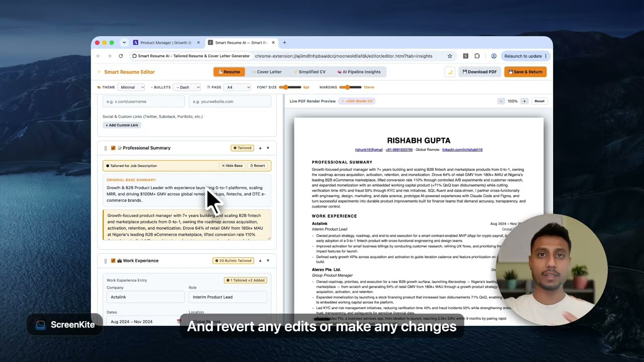
Task: Move Work Experience section up
Action: (260, 260)
